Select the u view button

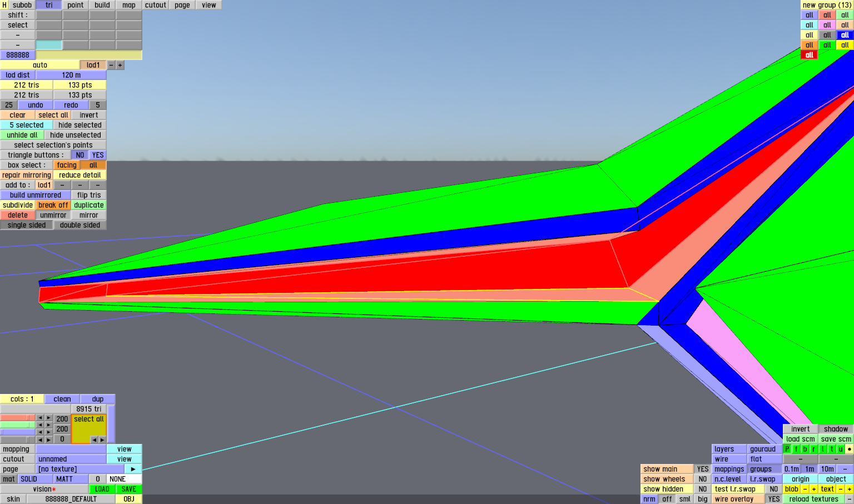click(x=841, y=449)
